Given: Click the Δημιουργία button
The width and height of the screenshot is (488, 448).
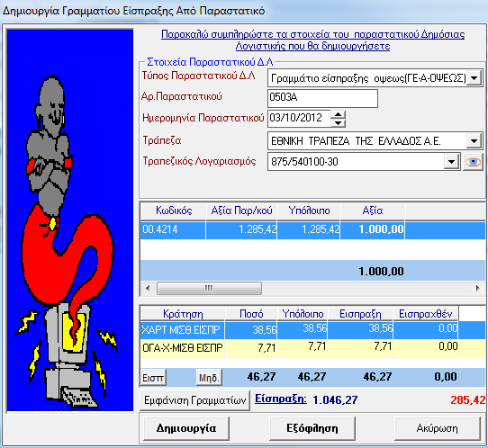Looking at the screenshot, I should [186, 428].
